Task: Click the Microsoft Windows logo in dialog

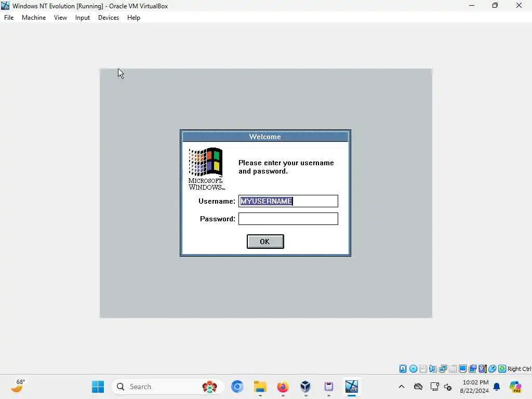Action: click(x=206, y=169)
